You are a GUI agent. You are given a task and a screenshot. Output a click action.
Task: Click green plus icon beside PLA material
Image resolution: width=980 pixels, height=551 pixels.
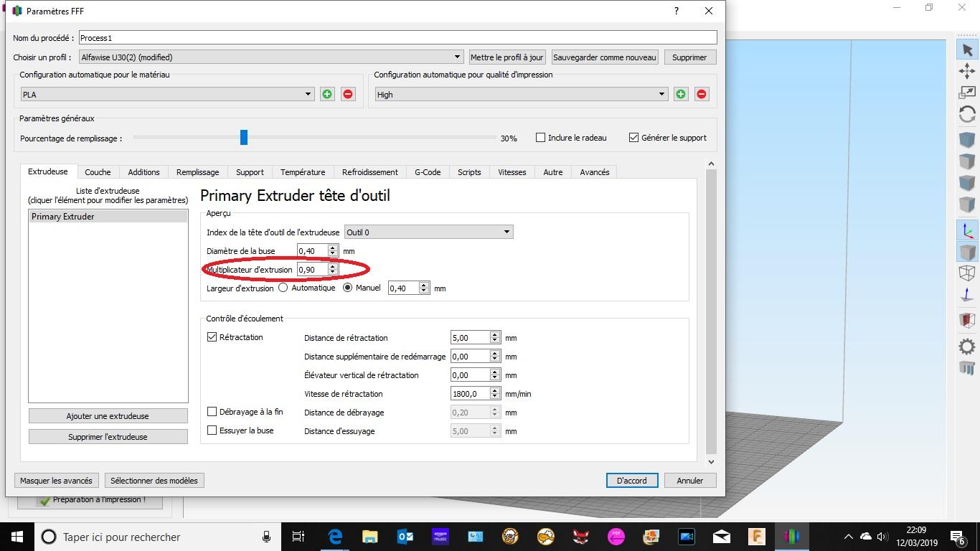(x=327, y=94)
